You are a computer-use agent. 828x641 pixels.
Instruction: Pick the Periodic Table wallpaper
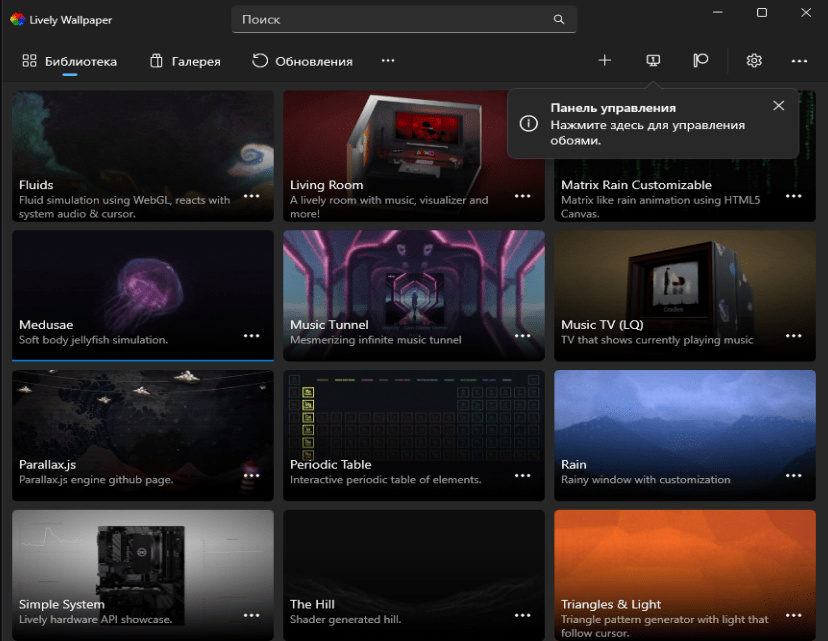(413, 436)
